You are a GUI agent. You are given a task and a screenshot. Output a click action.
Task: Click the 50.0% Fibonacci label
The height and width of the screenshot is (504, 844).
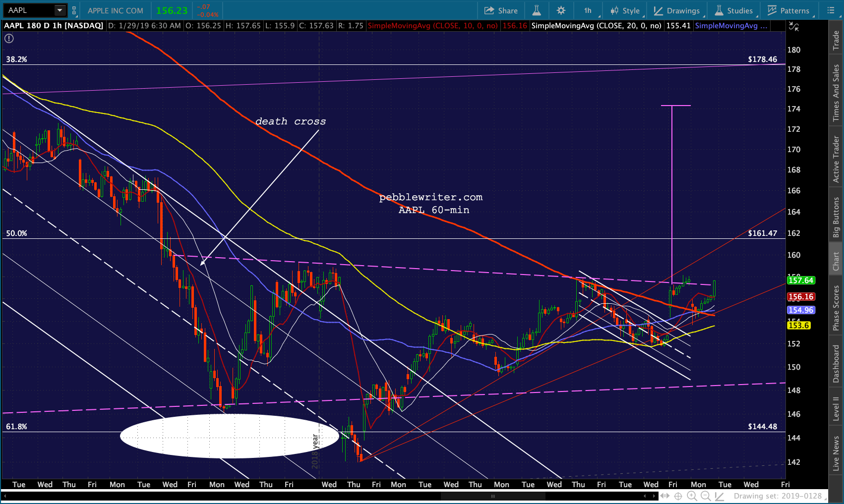click(16, 233)
